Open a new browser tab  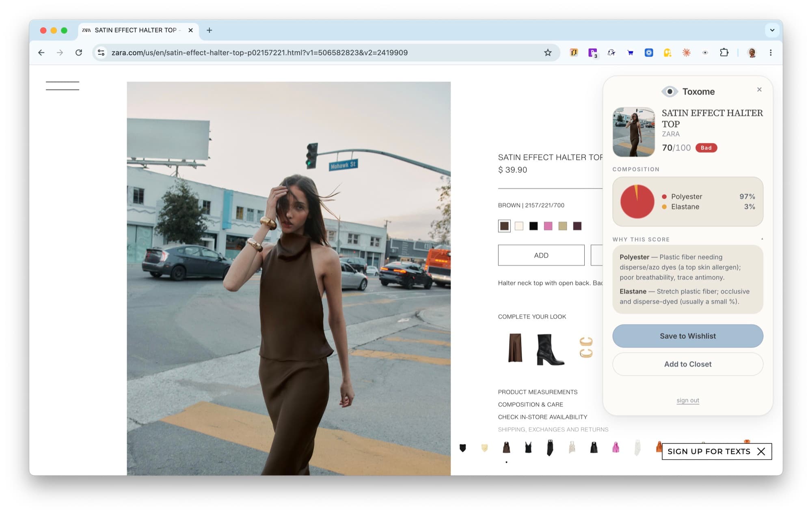pos(209,30)
